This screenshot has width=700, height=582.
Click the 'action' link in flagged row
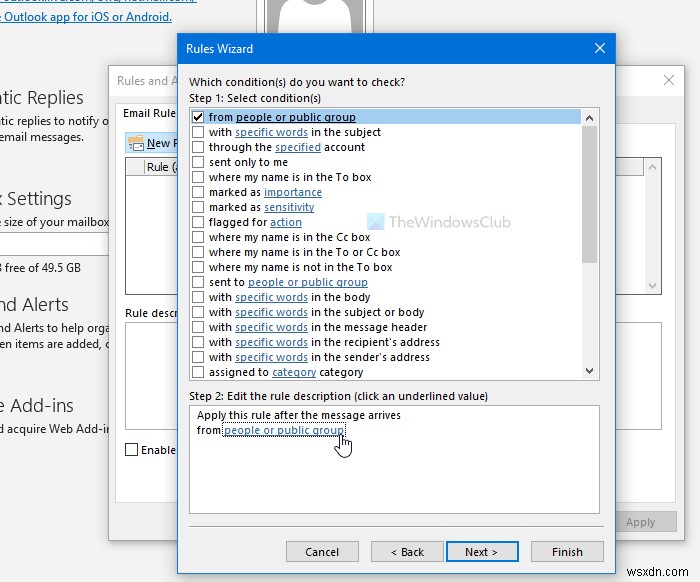[286, 222]
